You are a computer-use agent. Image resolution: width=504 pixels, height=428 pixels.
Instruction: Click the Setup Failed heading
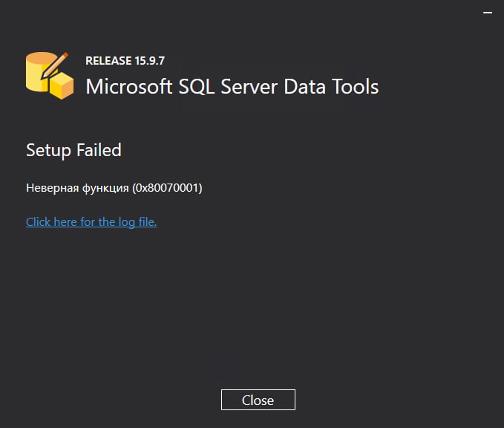tap(73, 150)
